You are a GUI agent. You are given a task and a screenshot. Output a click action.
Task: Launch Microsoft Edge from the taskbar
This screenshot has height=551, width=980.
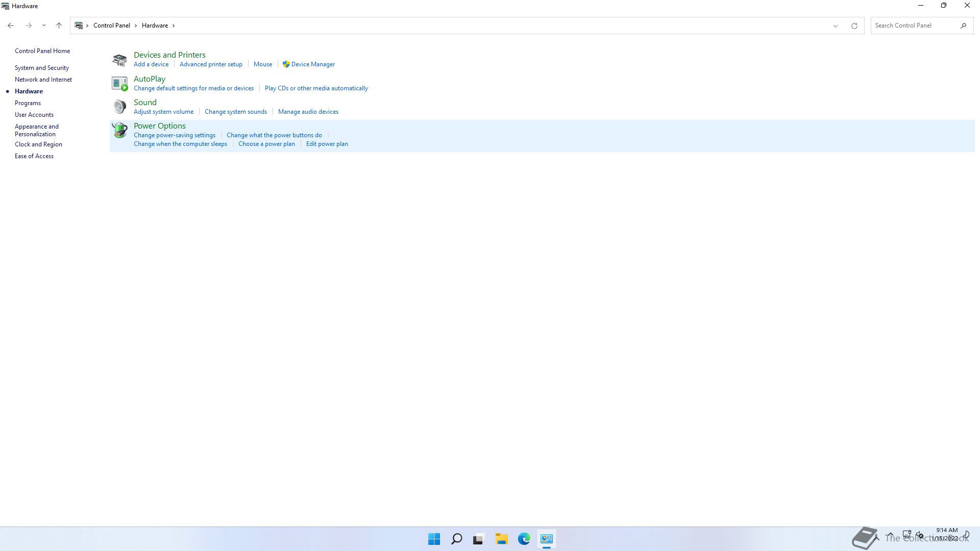[524, 539]
